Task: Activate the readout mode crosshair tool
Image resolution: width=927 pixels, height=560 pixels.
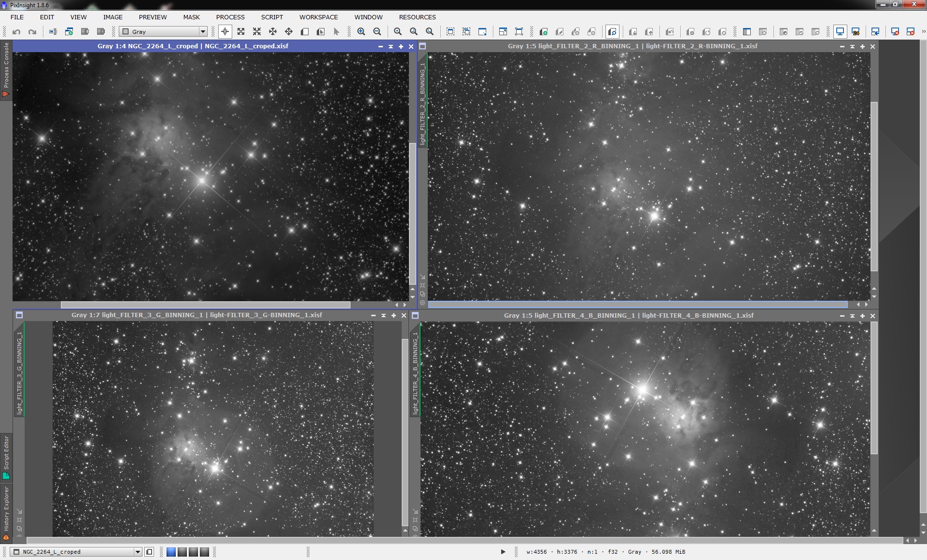Action: [x=225, y=32]
